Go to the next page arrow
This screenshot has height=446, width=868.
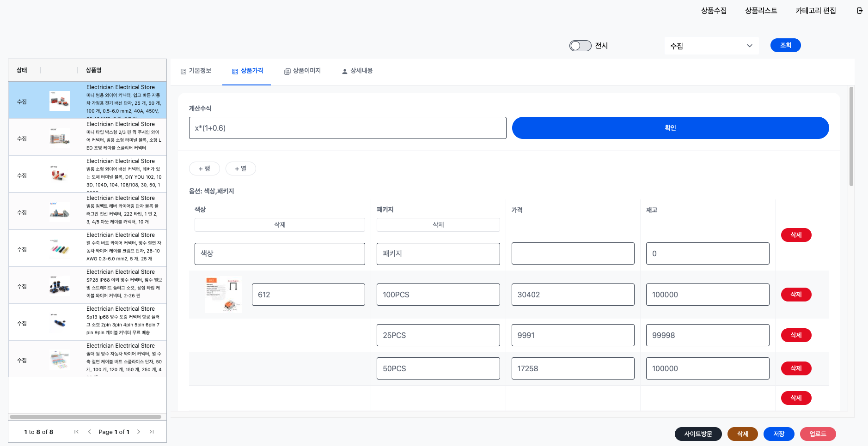(x=138, y=432)
